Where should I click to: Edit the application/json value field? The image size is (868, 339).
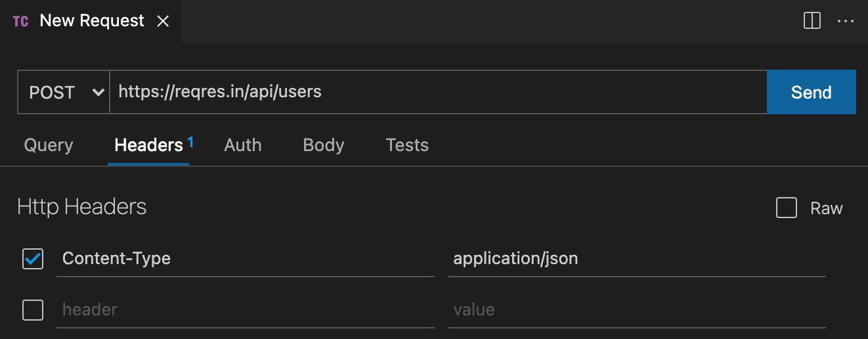tap(636, 259)
